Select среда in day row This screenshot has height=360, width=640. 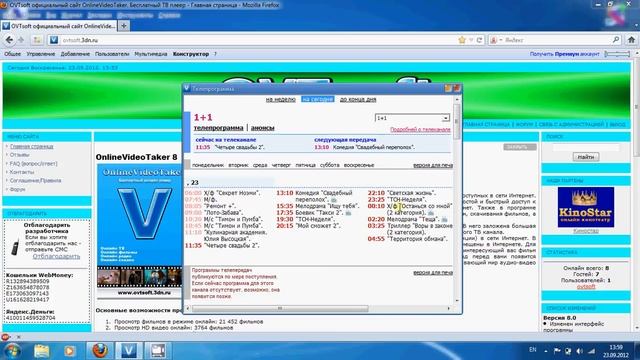coord(260,165)
